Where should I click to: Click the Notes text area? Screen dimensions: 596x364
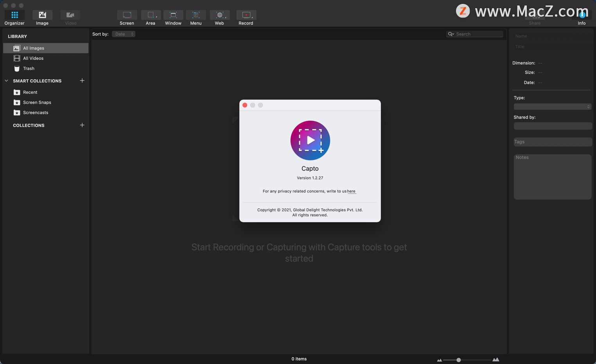click(552, 177)
